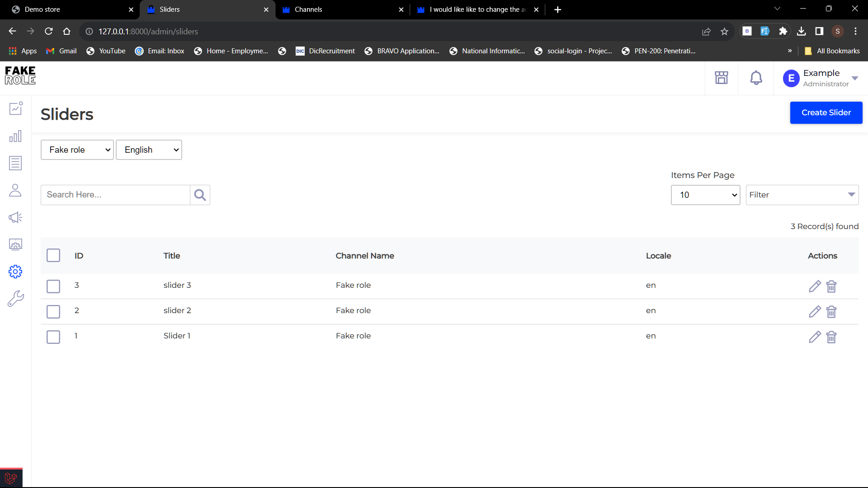Edit Slider 1 with pencil icon
868x488 pixels.
tap(815, 337)
